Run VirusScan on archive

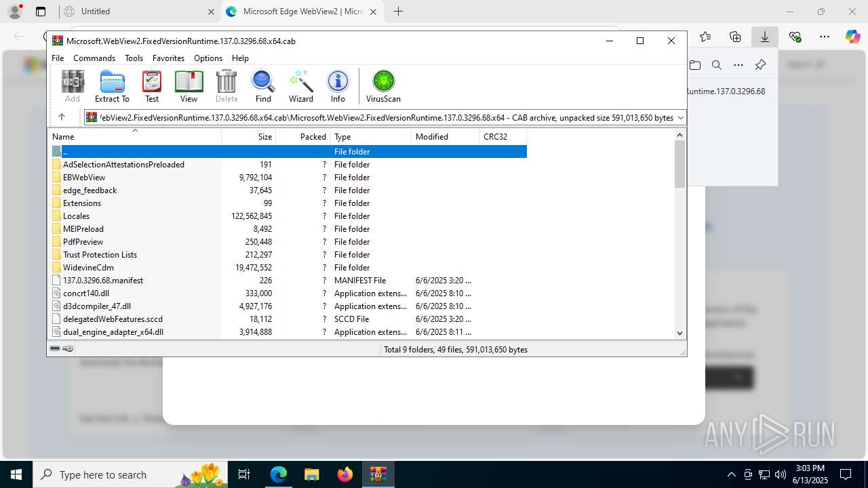tap(383, 87)
